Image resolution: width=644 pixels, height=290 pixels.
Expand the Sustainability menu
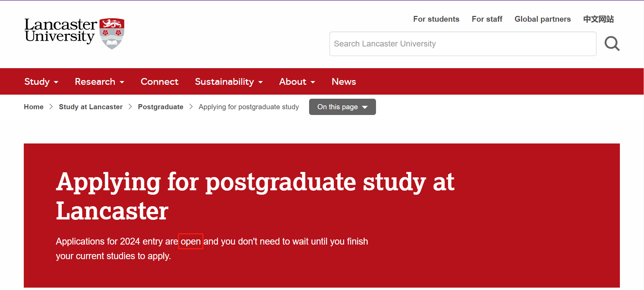229,82
